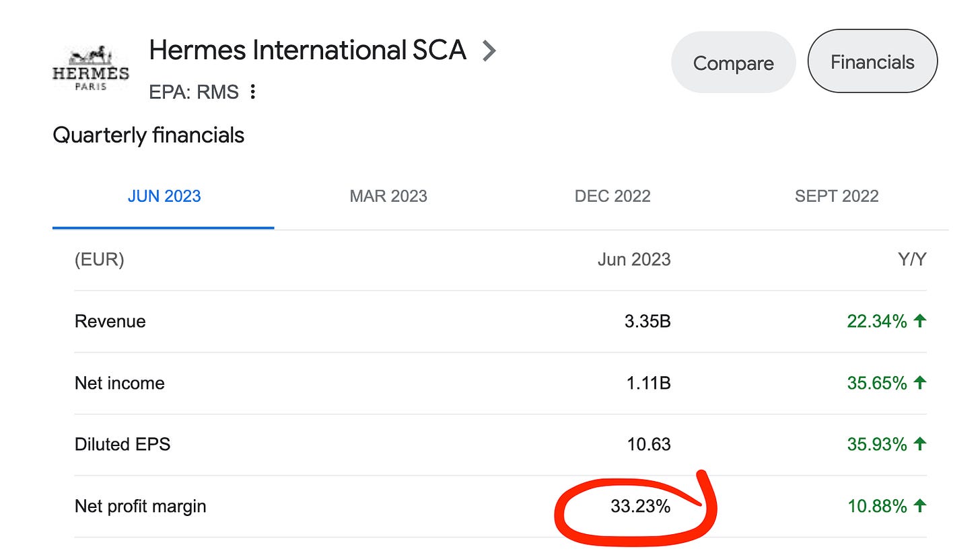Screen dimensions: 980x551
Task: Click the green arrow for Net profit margin
Action: (x=920, y=506)
